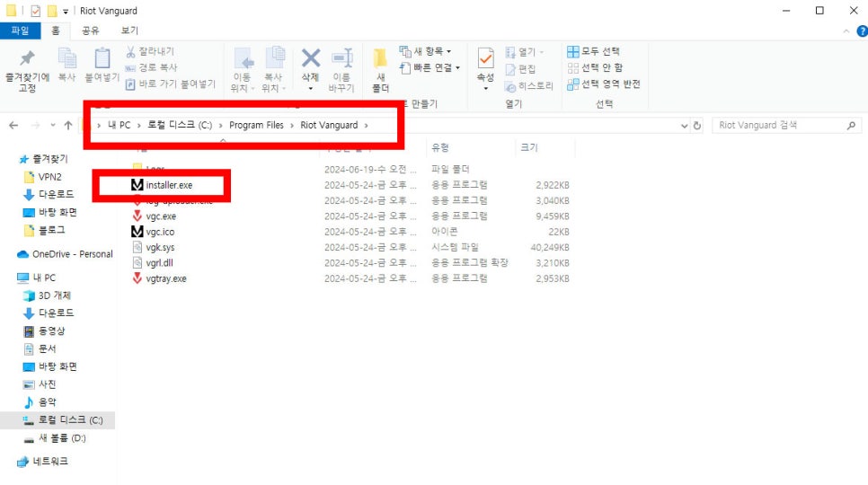Click the search magnifier icon
The width and height of the screenshot is (868, 485).
click(x=852, y=126)
